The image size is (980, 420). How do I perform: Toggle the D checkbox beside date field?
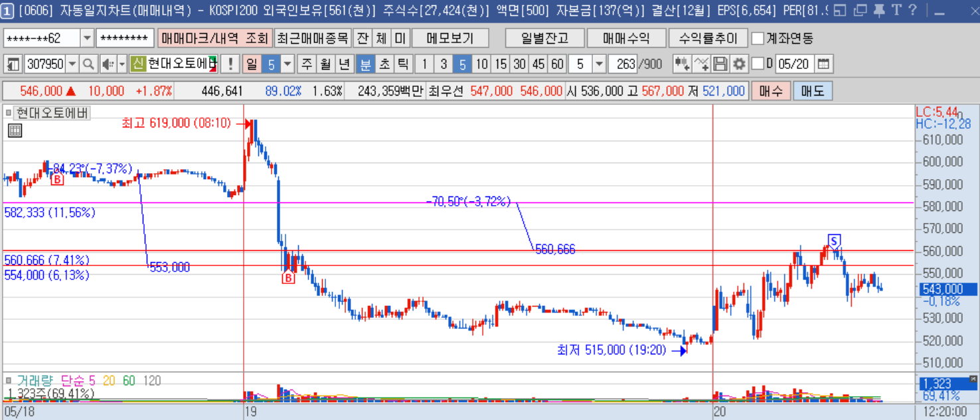click(758, 64)
